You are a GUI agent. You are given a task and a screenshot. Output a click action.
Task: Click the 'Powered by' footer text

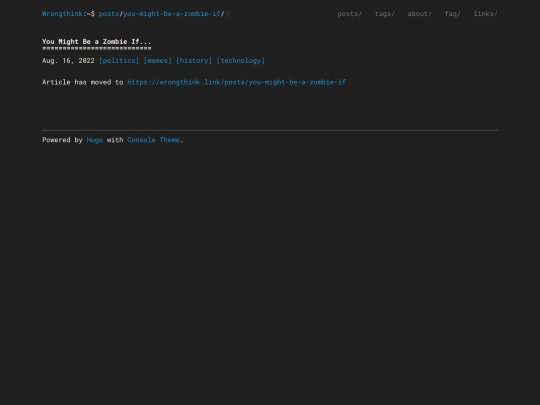click(x=62, y=140)
